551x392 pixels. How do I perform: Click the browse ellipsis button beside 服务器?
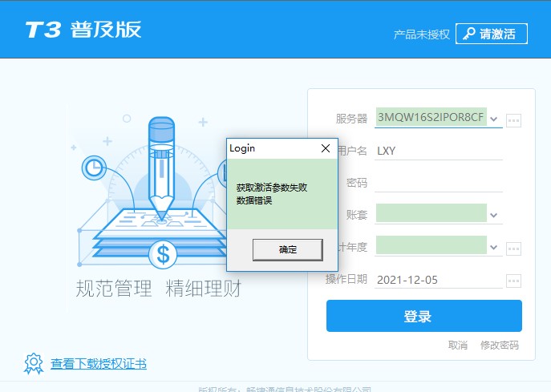click(513, 120)
